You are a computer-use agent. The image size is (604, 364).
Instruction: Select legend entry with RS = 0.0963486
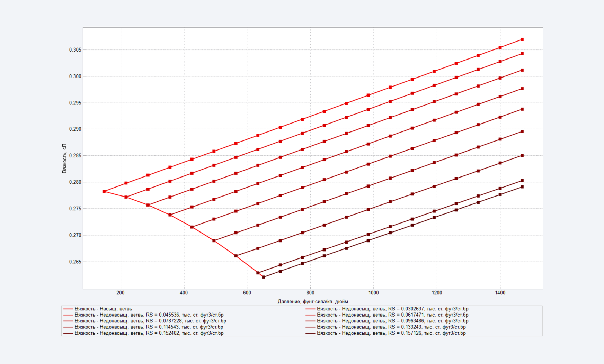point(387,321)
